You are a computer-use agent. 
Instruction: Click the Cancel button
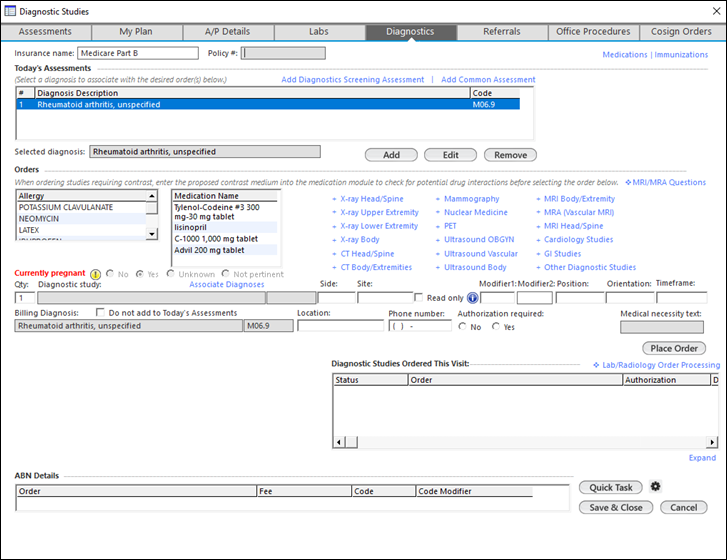coord(683,507)
